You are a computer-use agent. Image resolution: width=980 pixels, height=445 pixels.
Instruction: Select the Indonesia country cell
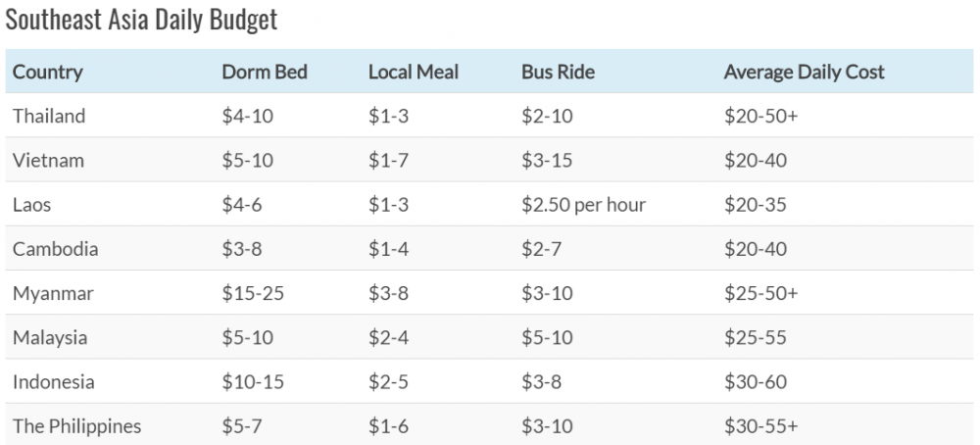[x=54, y=381]
